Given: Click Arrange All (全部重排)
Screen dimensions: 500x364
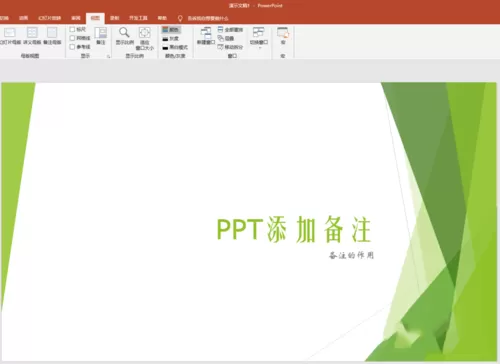Looking at the screenshot, I should 230,30.
